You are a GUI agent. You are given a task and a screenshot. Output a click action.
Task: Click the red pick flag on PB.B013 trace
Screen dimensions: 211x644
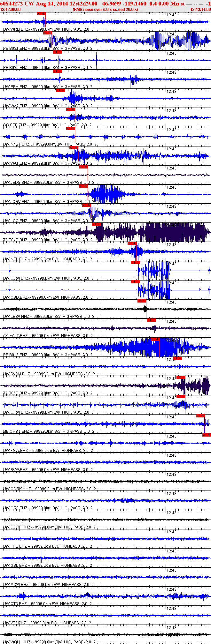tap(155, 339)
